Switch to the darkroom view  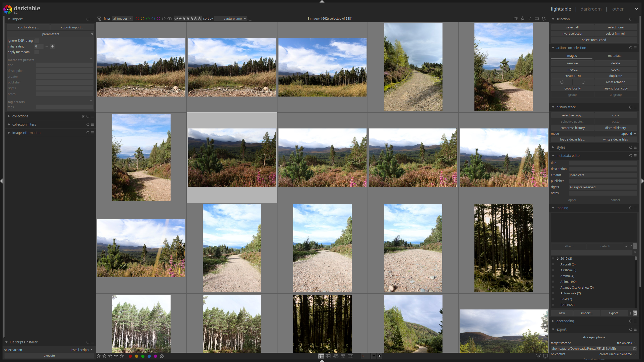coord(591,9)
